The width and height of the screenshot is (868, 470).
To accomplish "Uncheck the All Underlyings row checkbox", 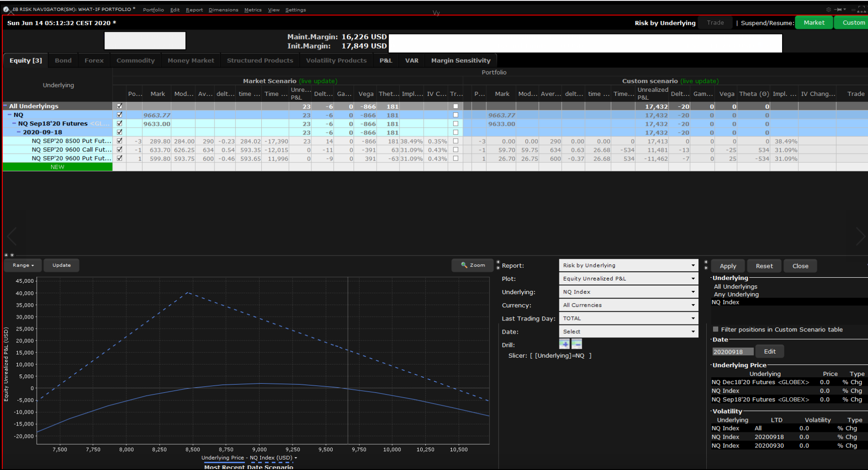I will pos(120,106).
